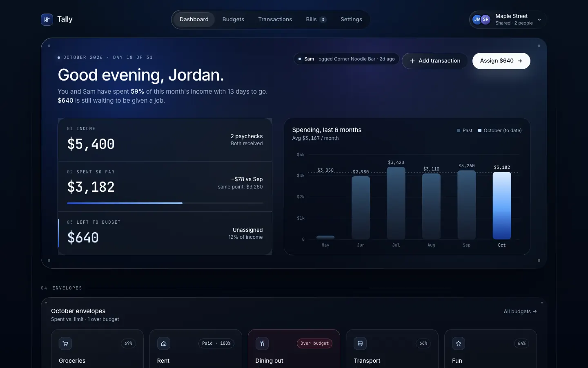Click Sam's Corner Noodle Bar activity pill
Screen dimensions: 588x368
(x=347, y=59)
